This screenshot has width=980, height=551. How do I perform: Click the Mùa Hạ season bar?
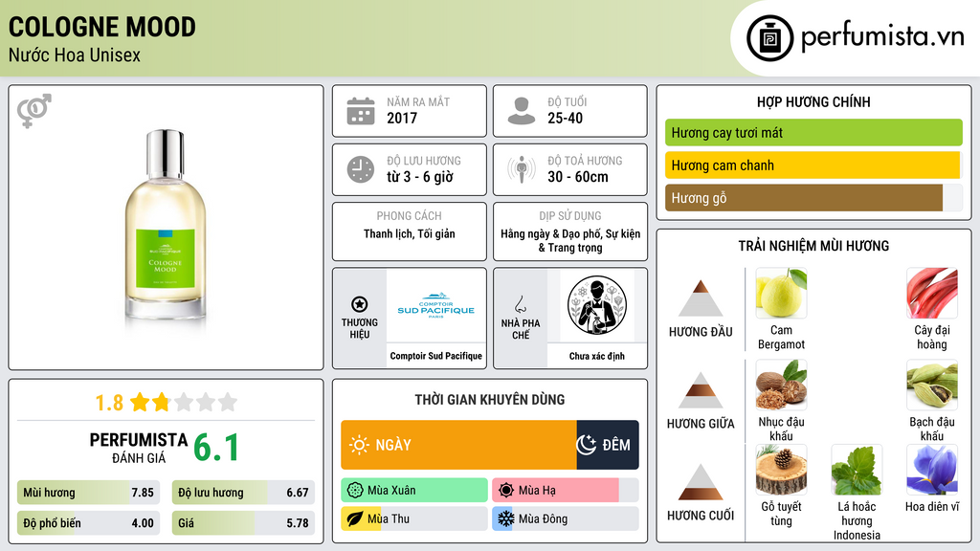(566, 491)
